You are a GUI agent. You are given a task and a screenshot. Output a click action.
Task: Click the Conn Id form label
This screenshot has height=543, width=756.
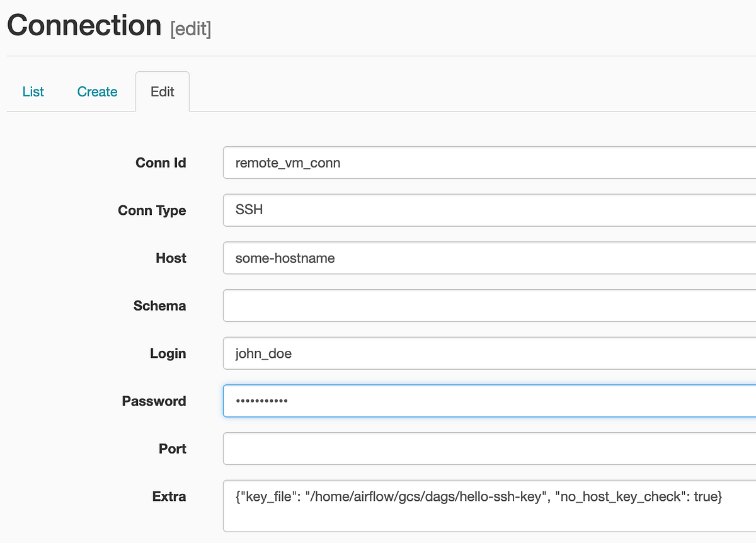click(x=161, y=163)
